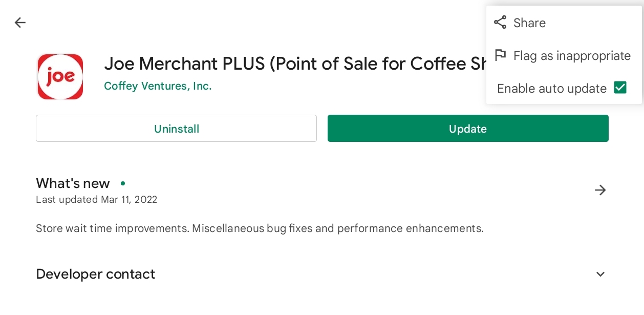Select Enable auto update menu item text
The image size is (644, 315).
pyautogui.click(x=552, y=89)
